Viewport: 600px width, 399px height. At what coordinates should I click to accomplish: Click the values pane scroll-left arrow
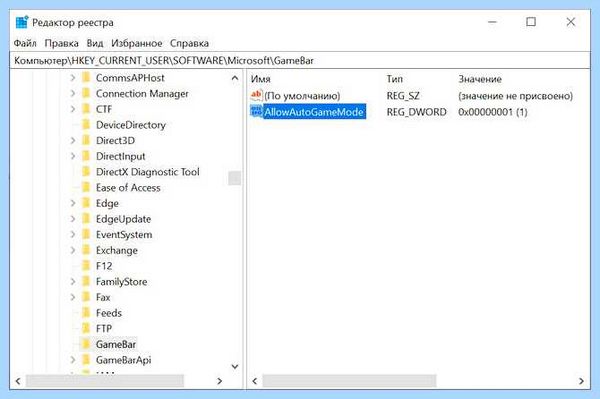coord(254,381)
